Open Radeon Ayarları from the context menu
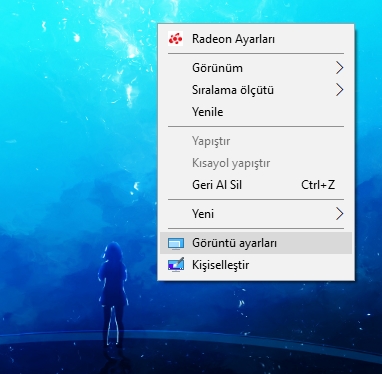This screenshot has width=382, height=374. click(256, 39)
